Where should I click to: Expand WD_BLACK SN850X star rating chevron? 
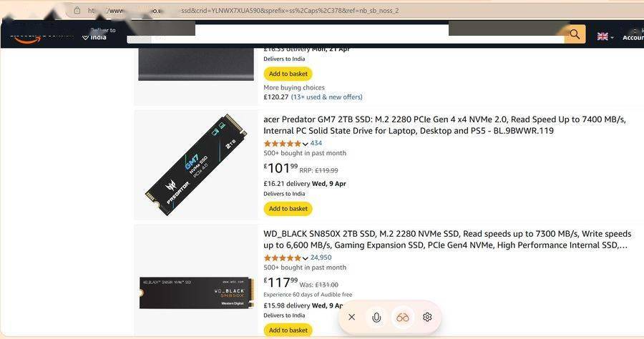tap(306, 258)
